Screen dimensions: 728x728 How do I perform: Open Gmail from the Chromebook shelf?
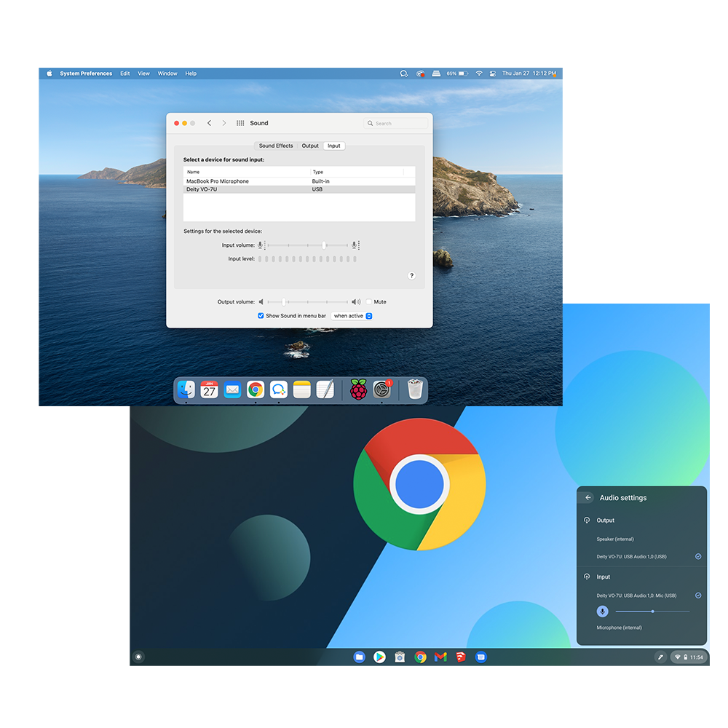440,657
